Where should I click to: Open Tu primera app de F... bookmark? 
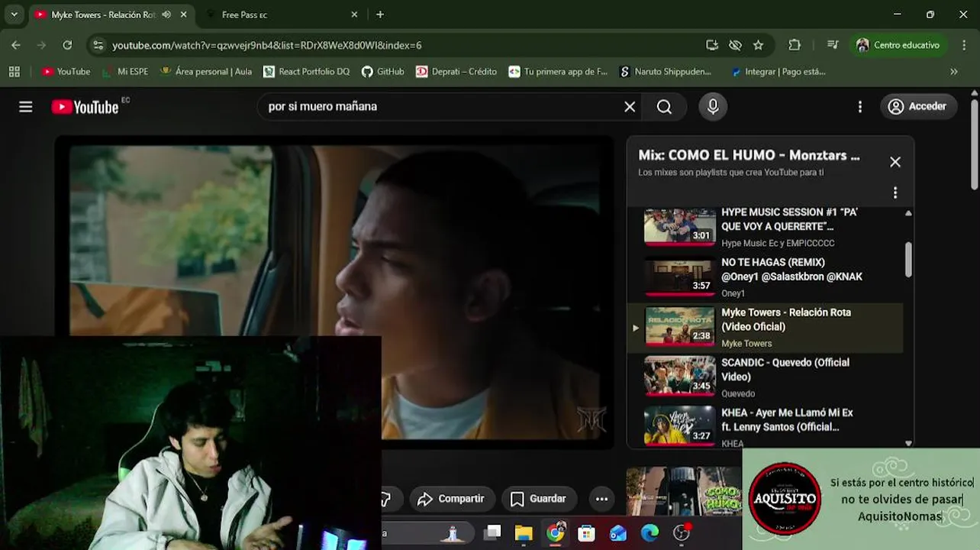[x=558, y=72]
